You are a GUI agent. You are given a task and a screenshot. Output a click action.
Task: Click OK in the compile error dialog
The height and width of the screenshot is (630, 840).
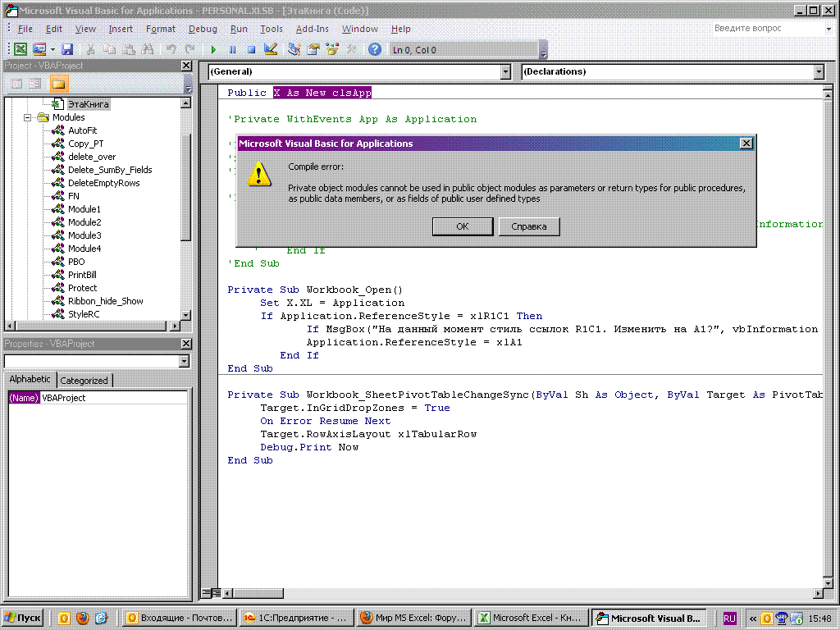463,226
